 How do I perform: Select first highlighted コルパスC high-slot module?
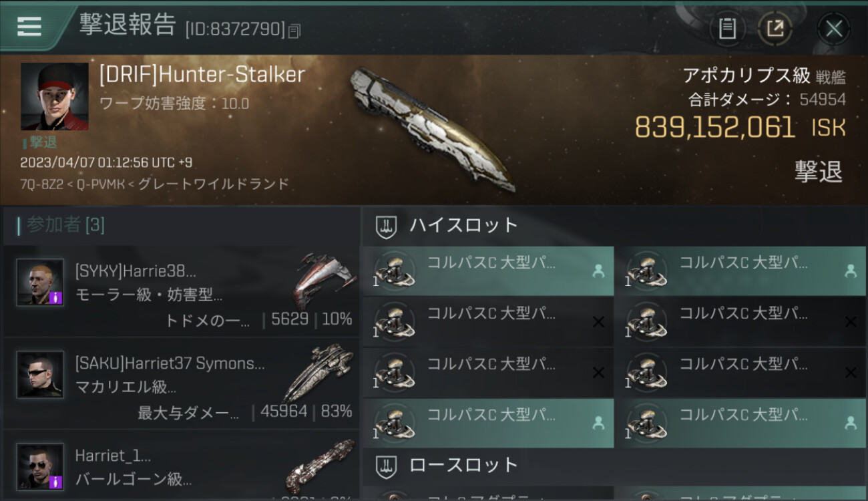point(488,271)
